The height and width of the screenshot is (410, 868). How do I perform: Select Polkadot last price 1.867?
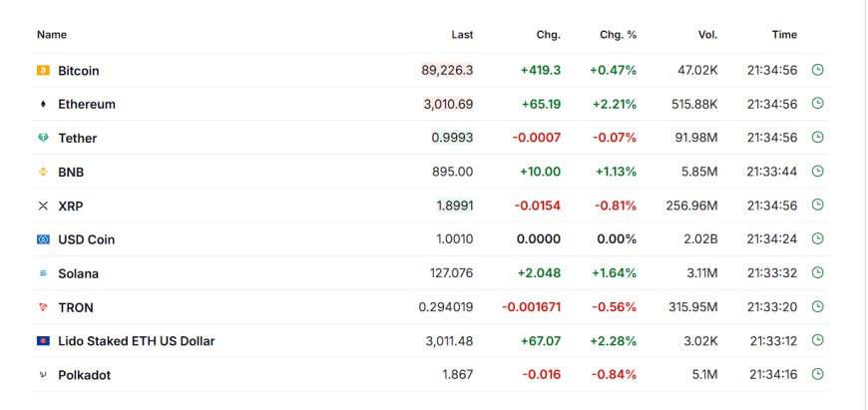point(458,375)
